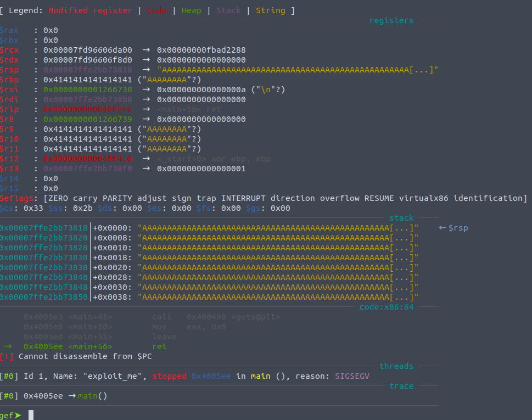Click the 'stack' section header
532x420 pixels.
[401, 218]
